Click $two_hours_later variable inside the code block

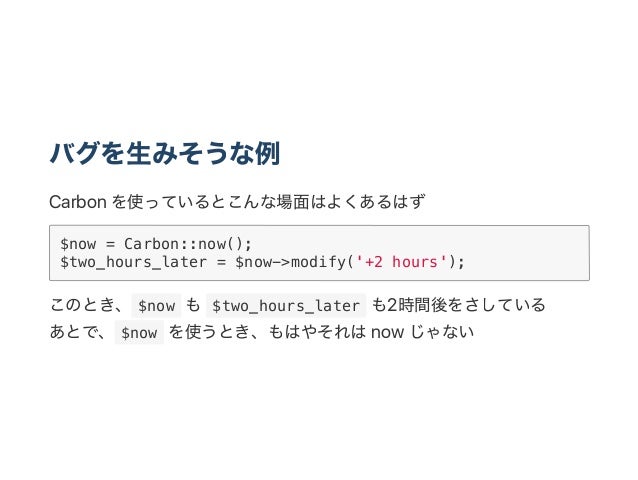point(133,262)
